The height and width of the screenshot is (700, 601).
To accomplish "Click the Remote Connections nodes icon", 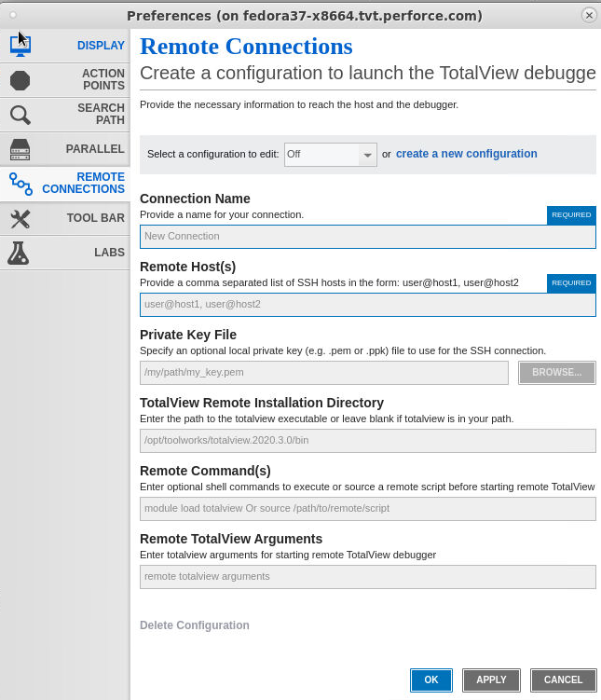I will pyautogui.click(x=20, y=184).
